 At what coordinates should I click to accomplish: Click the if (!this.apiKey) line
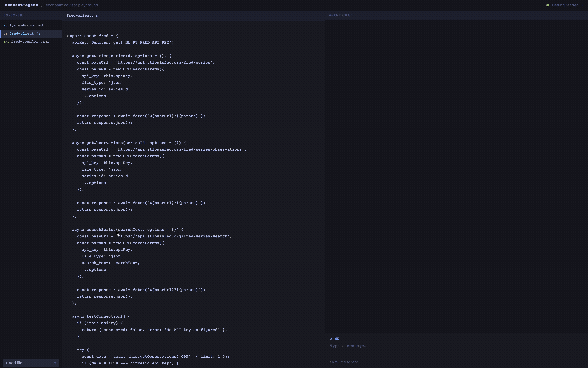click(x=100, y=323)
